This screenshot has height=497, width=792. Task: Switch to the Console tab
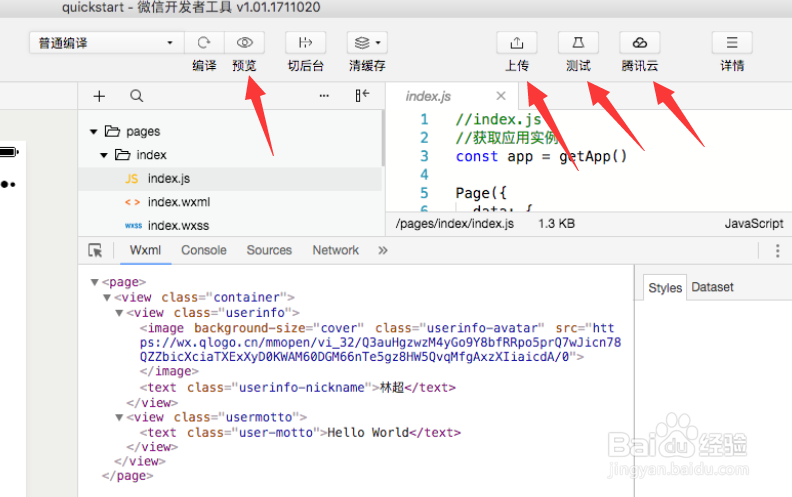[204, 251]
